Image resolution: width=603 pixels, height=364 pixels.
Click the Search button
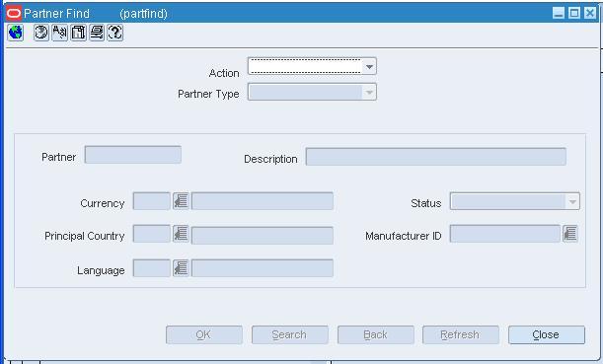pyautogui.click(x=289, y=334)
